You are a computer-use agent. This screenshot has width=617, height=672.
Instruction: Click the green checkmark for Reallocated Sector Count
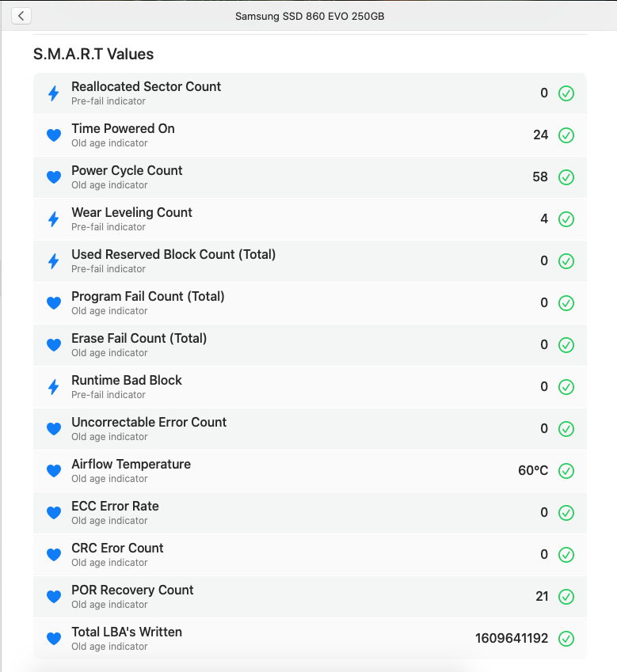click(566, 93)
